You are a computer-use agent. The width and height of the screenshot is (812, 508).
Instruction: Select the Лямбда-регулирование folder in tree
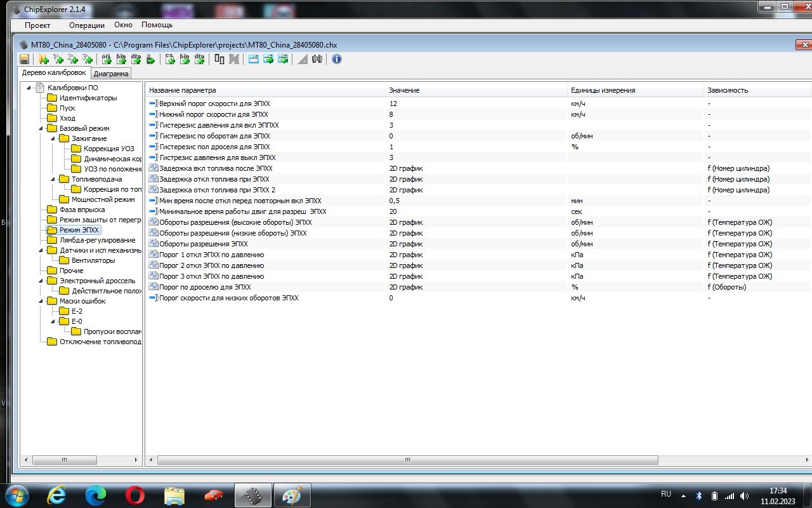tap(97, 240)
